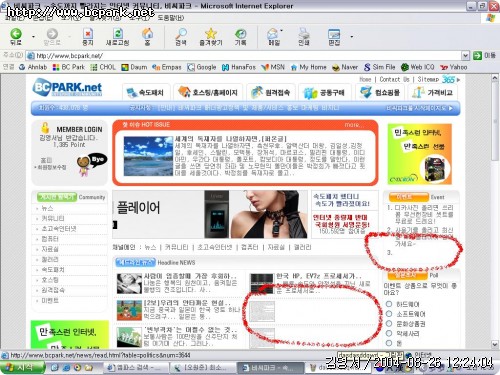This screenshot has height=375, width=500.
Task: Open the 공동구매 navigation tab
Action: coord(325,92)
